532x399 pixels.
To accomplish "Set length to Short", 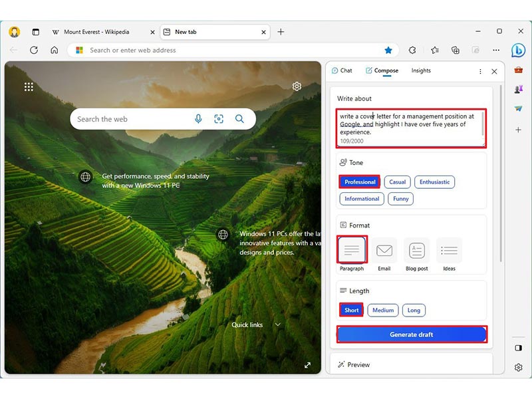I will pyautogui.click(x=352, y=310).
